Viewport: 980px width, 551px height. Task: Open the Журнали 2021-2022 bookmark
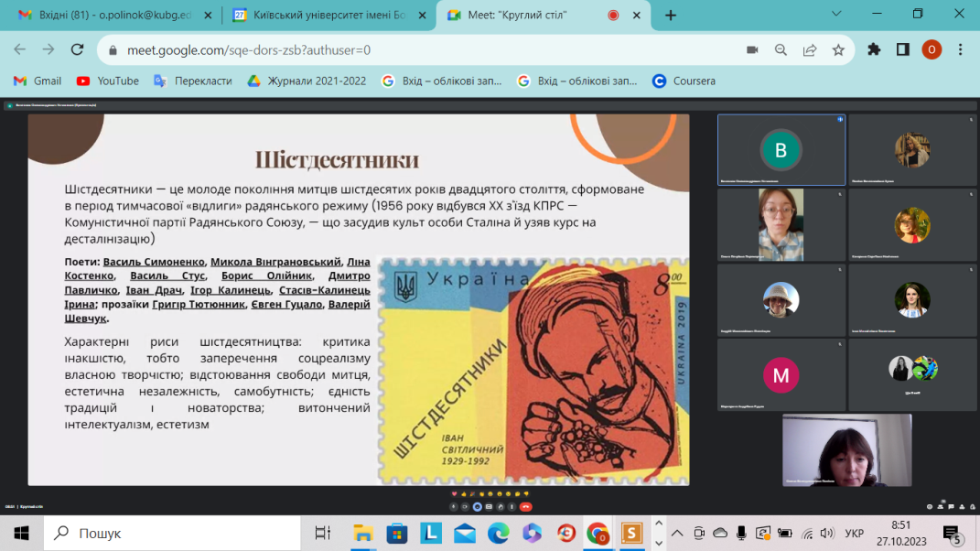[x=307, y=81]
